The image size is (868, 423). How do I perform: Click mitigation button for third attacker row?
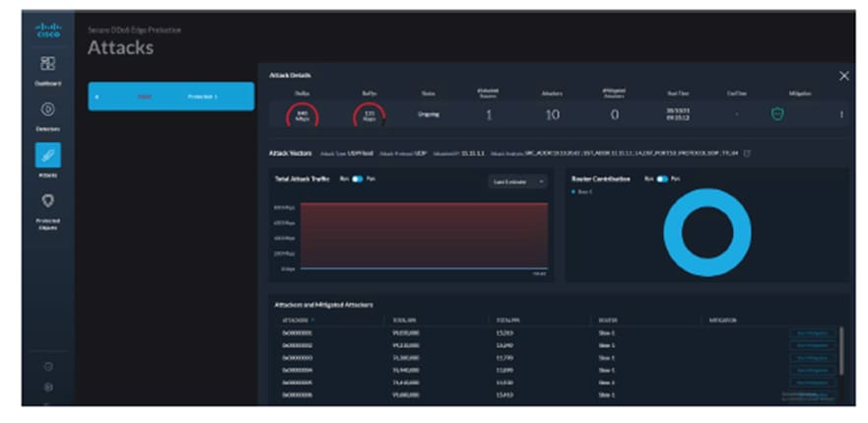tap(812, 358)
